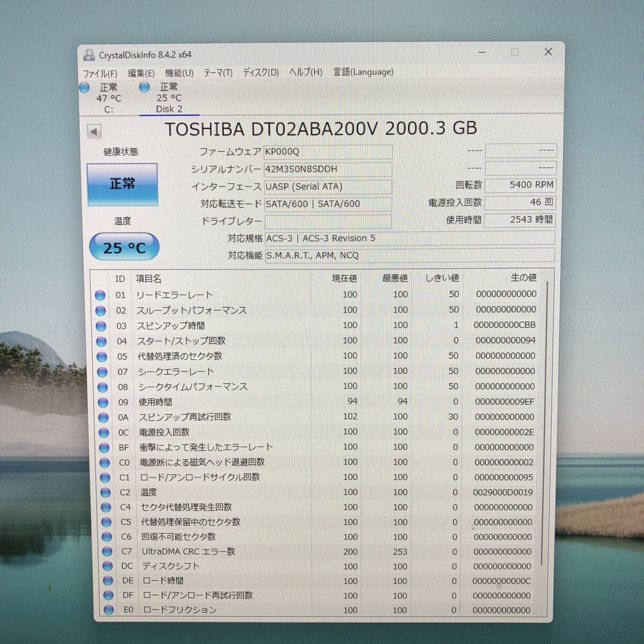This screenshot has height=644, width=644.
Task: Select the スピンアップ時間 attribute name
Action: tap(171, 326)
